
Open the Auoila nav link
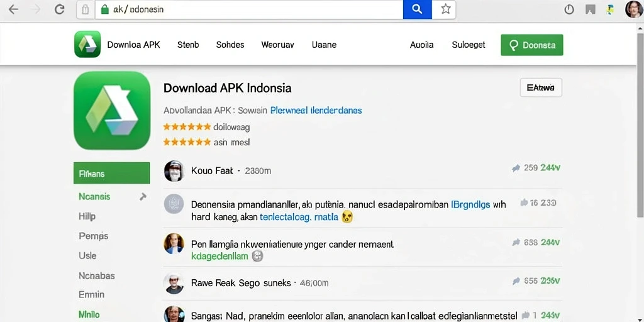click(x=422, y=45)
